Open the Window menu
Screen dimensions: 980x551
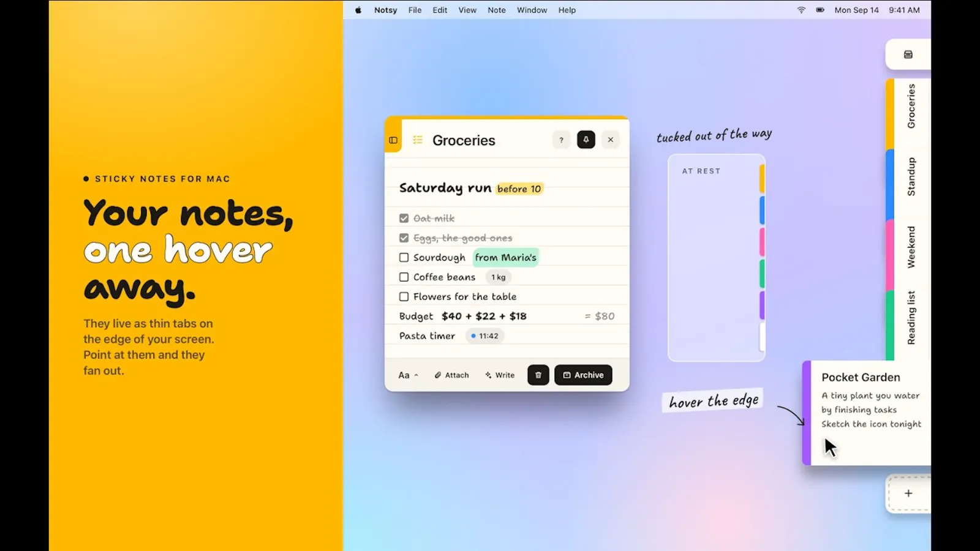pyautogui.click(x=532, y=10)
